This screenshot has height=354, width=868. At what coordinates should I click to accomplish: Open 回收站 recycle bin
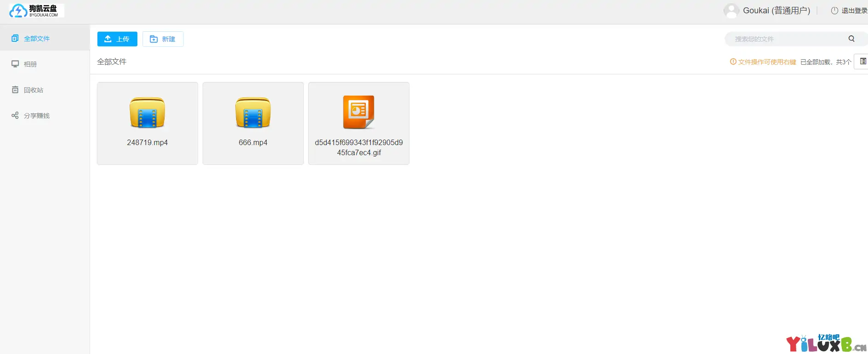tap(34, 90)
